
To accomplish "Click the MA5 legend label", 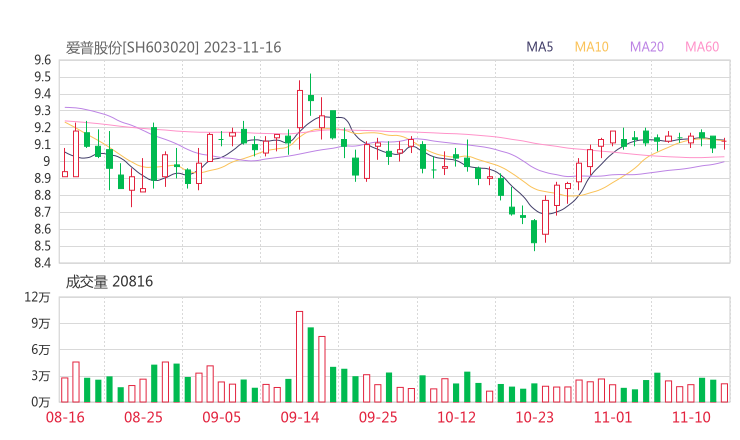I will click(x=539, y=47).
